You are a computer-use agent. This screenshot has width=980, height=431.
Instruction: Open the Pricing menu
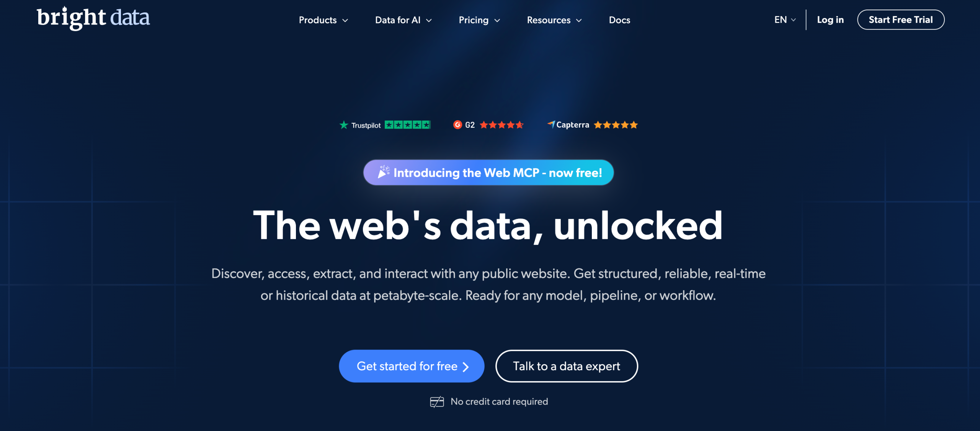(479, 20)
